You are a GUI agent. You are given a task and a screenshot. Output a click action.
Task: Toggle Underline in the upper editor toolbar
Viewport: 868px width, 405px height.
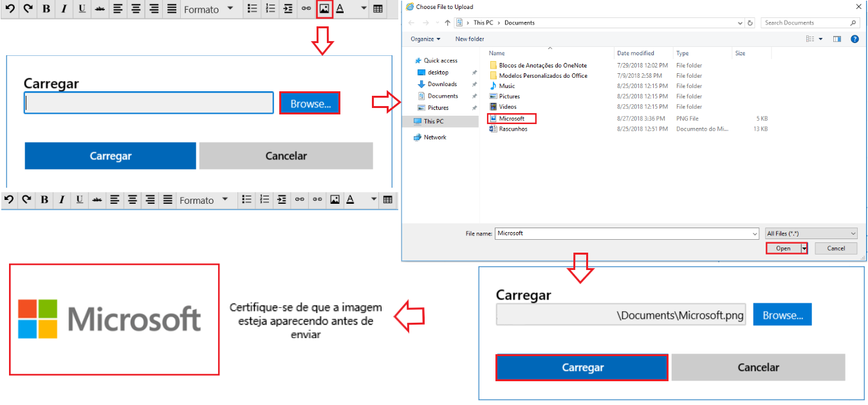click(82, 9)
